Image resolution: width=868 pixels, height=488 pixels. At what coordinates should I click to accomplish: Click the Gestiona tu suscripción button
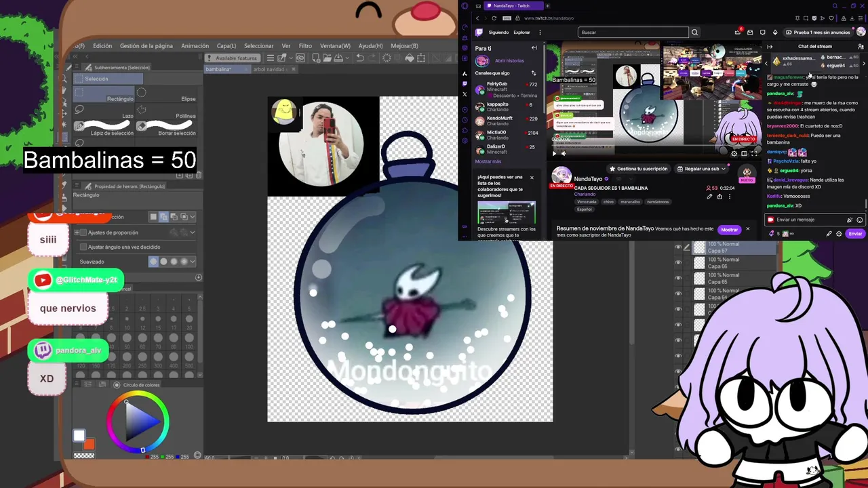(638, 169)
